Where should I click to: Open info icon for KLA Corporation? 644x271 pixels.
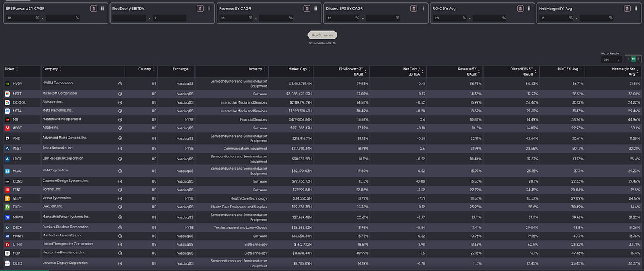[120, 171]
